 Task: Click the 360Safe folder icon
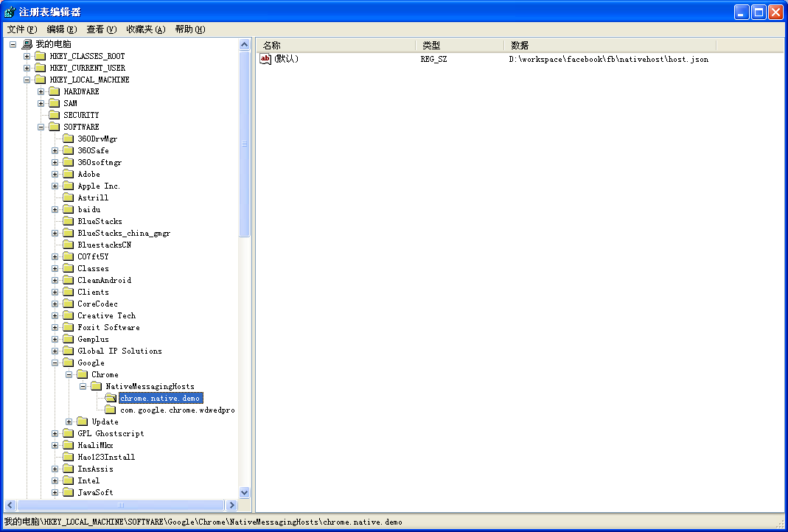point(69,151)
